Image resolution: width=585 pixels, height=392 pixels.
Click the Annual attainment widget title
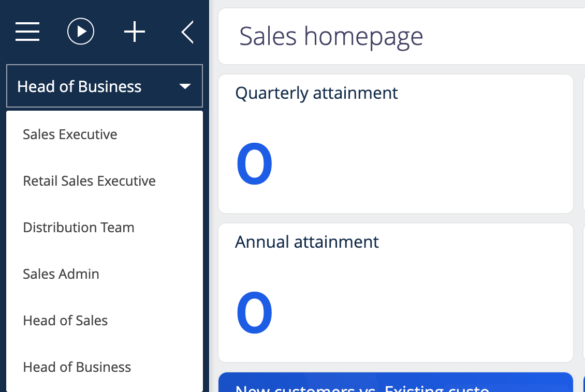point(306,242)
